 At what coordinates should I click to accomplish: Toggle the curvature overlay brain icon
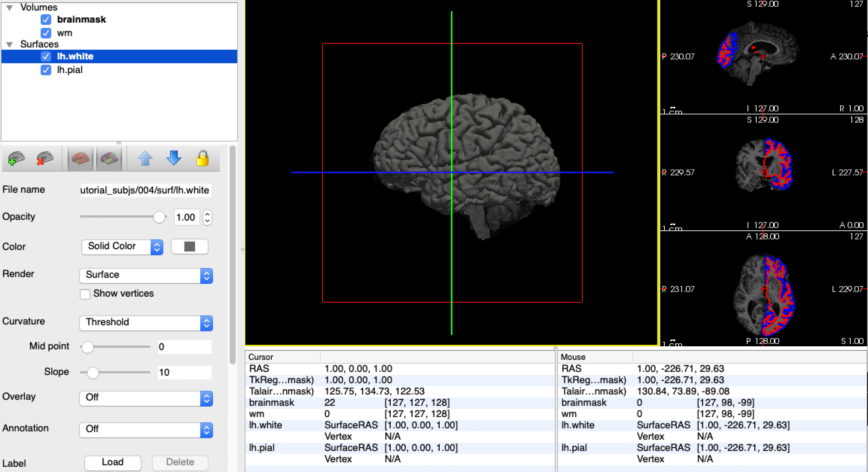[81, 158]
